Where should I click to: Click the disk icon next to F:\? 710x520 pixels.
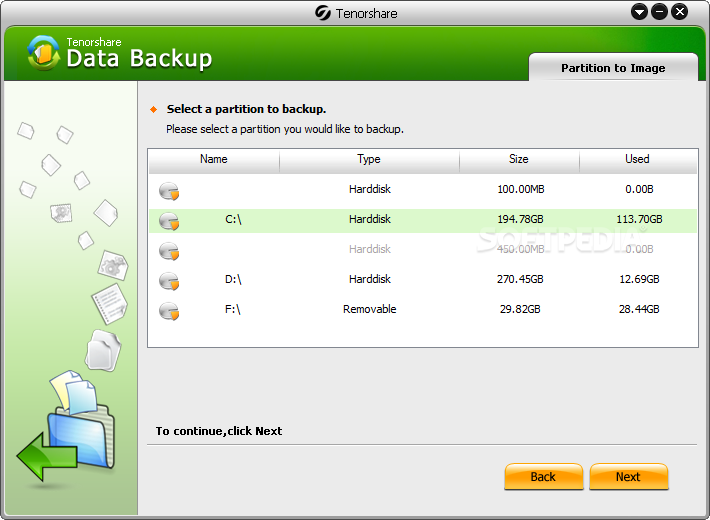(x=169, y=311)
